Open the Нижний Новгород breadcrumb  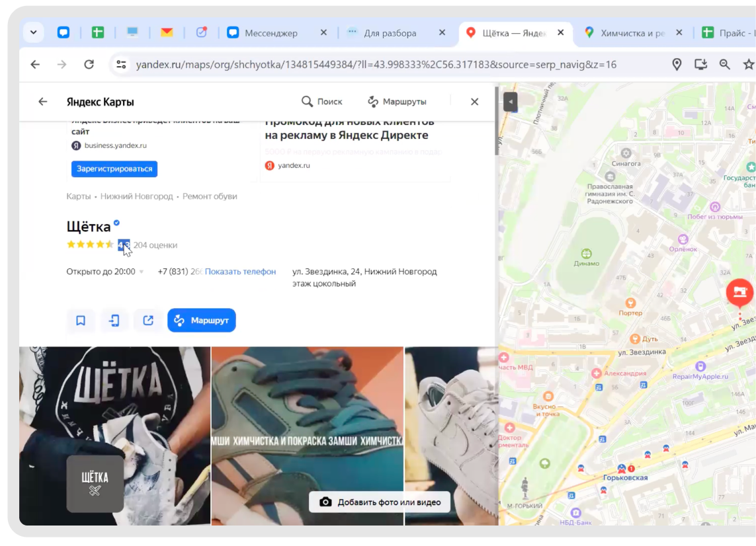click(136, 196)
